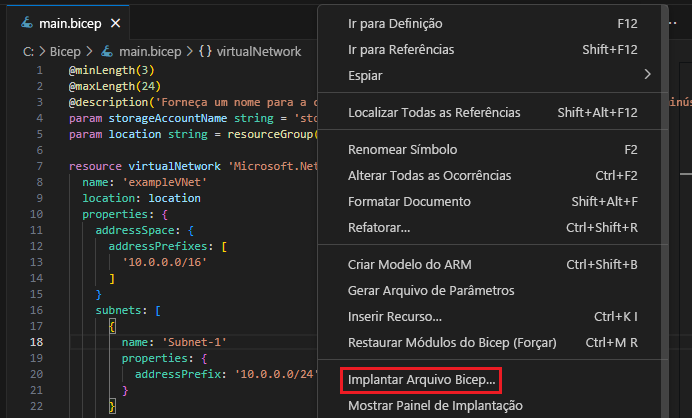Choose Renomear Símbolo

493,150
